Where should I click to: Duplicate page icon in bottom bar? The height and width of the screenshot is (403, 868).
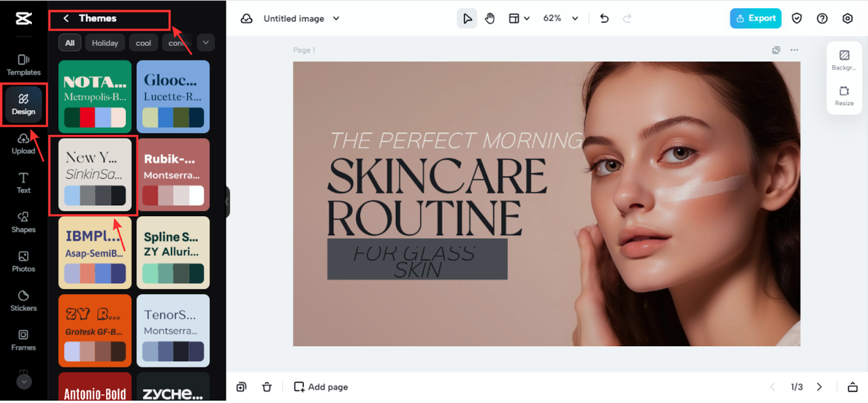[x=241, y=387]
